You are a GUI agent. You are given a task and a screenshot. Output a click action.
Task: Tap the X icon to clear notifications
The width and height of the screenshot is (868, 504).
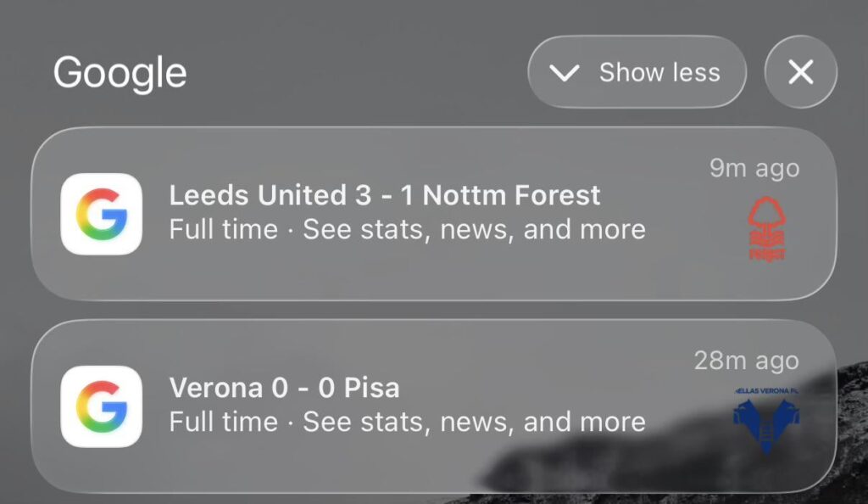point(800,72)
